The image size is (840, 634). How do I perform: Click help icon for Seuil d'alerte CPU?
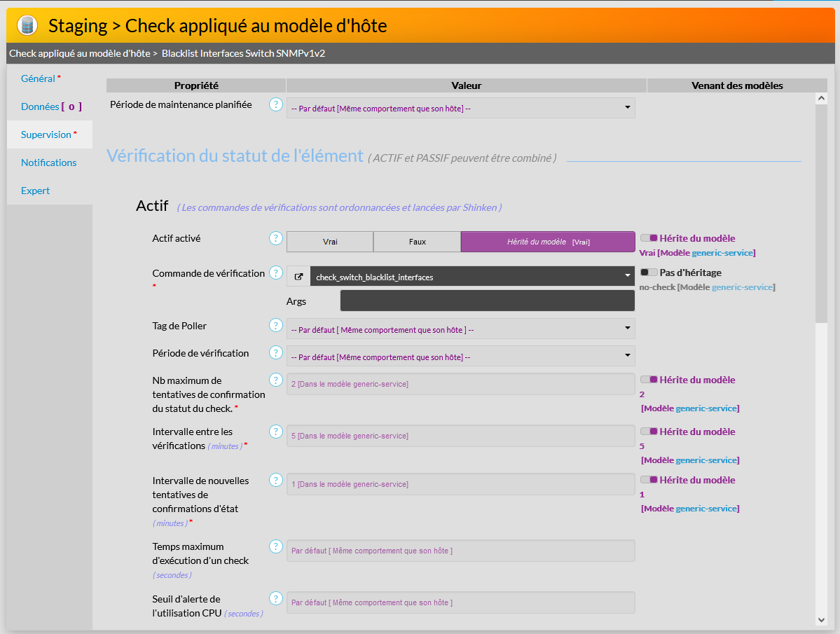tap(276, 598)
